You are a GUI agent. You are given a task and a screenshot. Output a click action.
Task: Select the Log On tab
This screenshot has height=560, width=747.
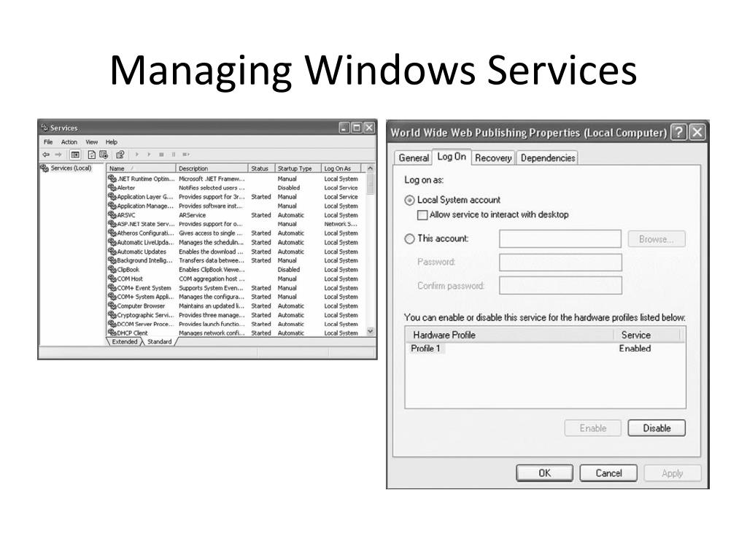452,157
